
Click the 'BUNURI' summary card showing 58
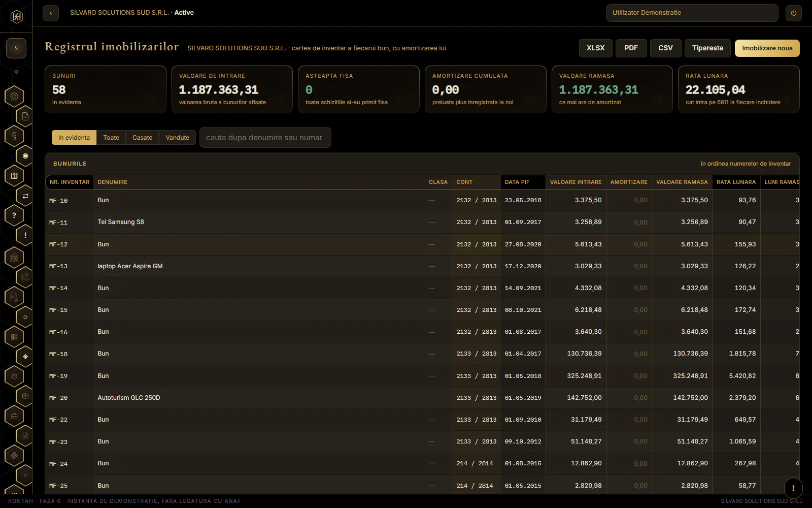(106, 89)
